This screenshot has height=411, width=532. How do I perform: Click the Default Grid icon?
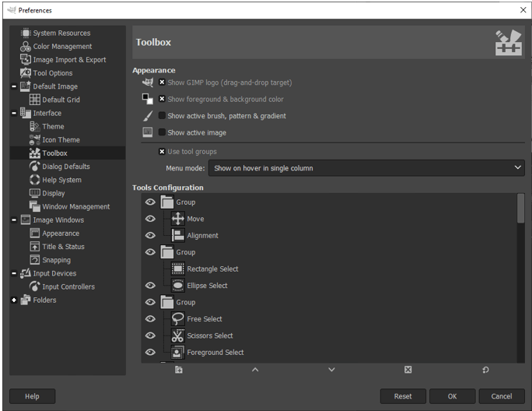[34, 100]
